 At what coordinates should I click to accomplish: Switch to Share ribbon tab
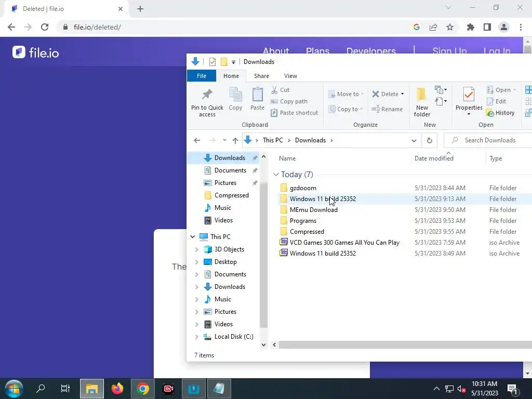[261, 76]
